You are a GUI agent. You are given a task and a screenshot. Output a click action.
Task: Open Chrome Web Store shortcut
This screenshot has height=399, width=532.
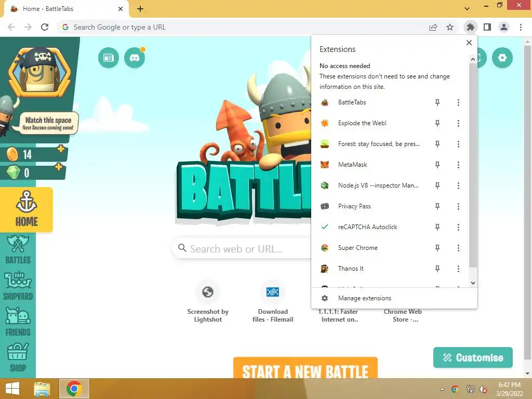403,315
